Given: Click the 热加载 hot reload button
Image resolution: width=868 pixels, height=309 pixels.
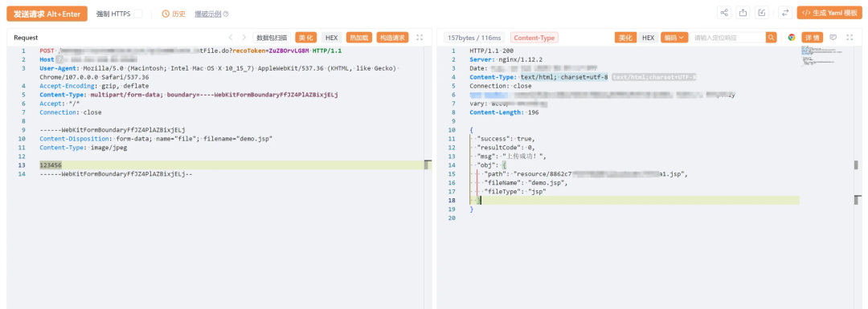Looking at the screenshot, I should click(x=359, y=38).
